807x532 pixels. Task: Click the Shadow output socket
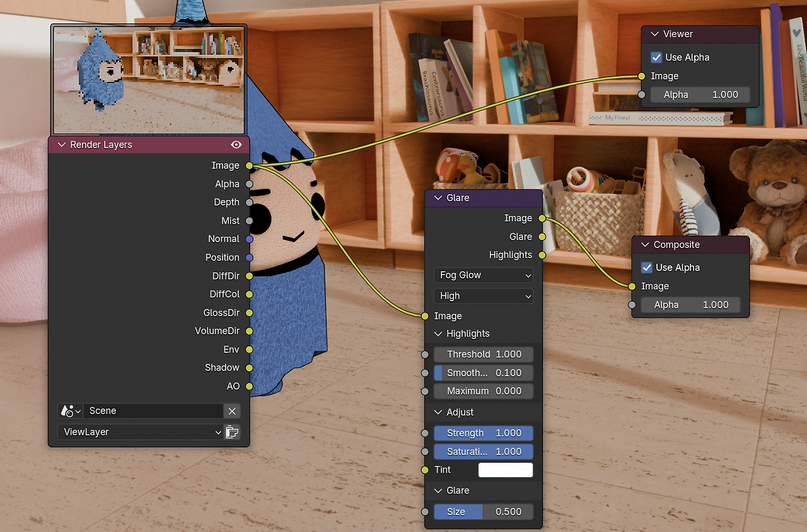(x=250, y=367)
